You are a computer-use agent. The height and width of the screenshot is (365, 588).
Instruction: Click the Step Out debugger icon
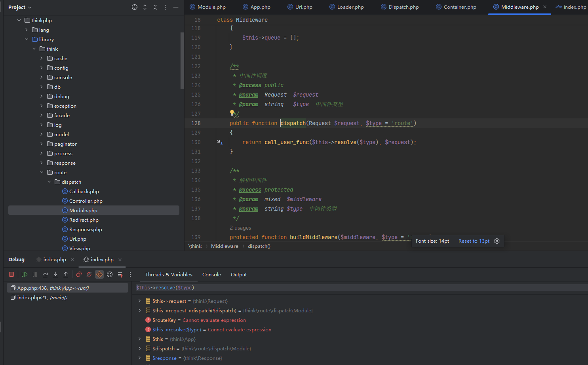coord(66,274)
